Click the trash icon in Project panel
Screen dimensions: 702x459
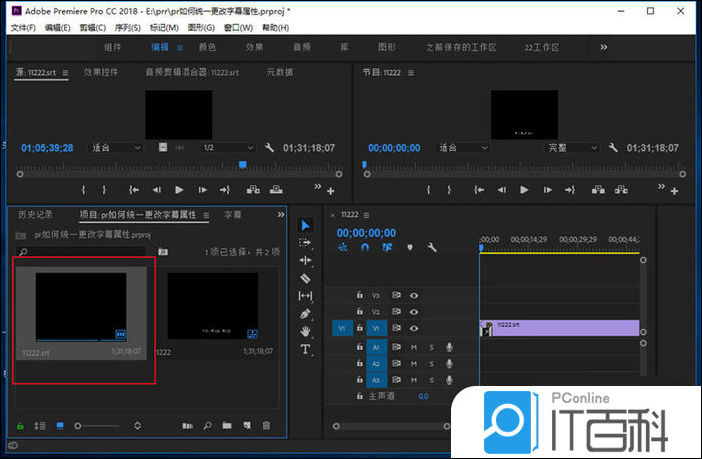(266, 426)
